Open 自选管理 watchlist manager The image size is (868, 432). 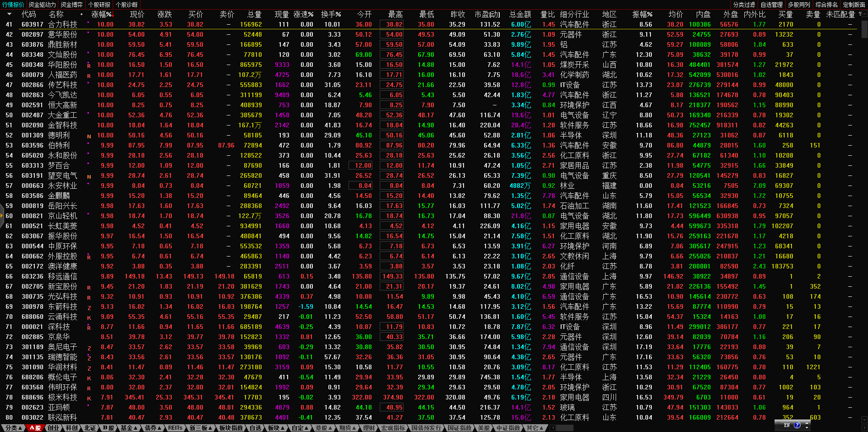tap(771, 5)
